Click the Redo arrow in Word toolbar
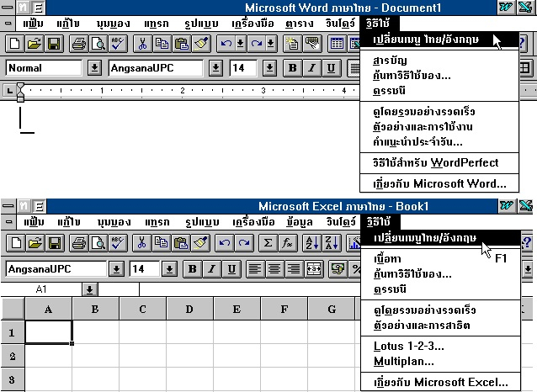 [x=256, y=44]
